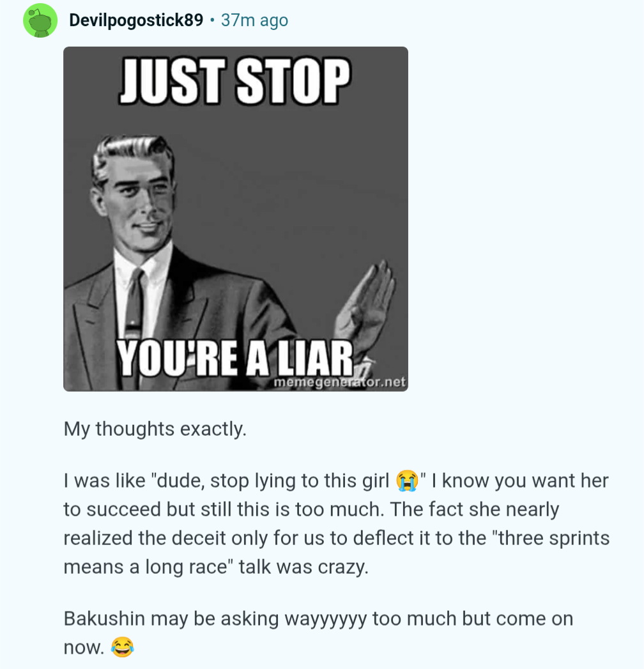
Task: Open the Just Stop meme image
Action: point(235,219)
